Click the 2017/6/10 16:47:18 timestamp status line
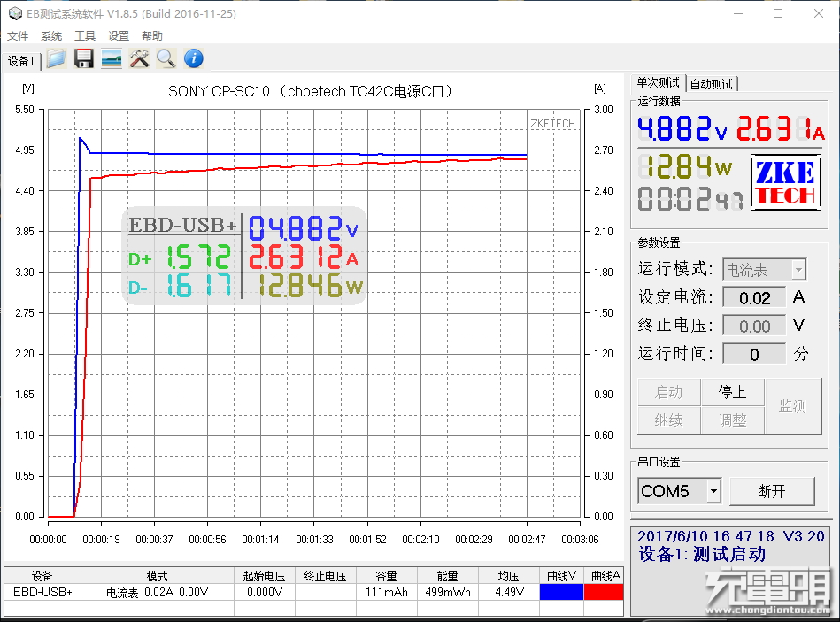The height and width of the screenshot is (622, 840). tap(731, 536)
